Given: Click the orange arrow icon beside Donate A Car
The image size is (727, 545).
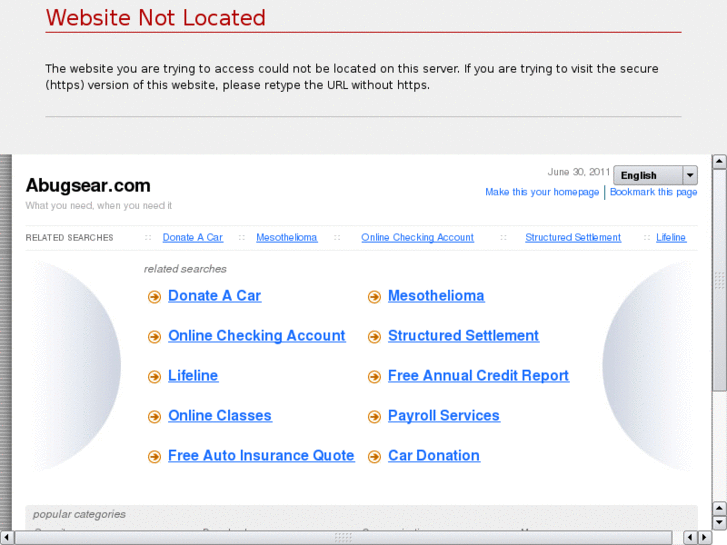Looking at the screenshot, I should (154, 296).
